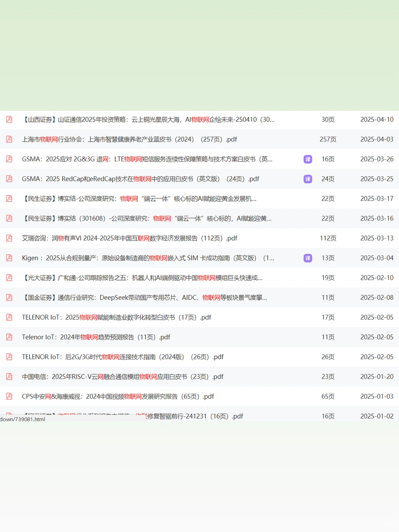This screenshot has width=399, height=532.
Task: Click PDF icon beside 上海市物联网行业协会 report
Action: click(9, 139)
